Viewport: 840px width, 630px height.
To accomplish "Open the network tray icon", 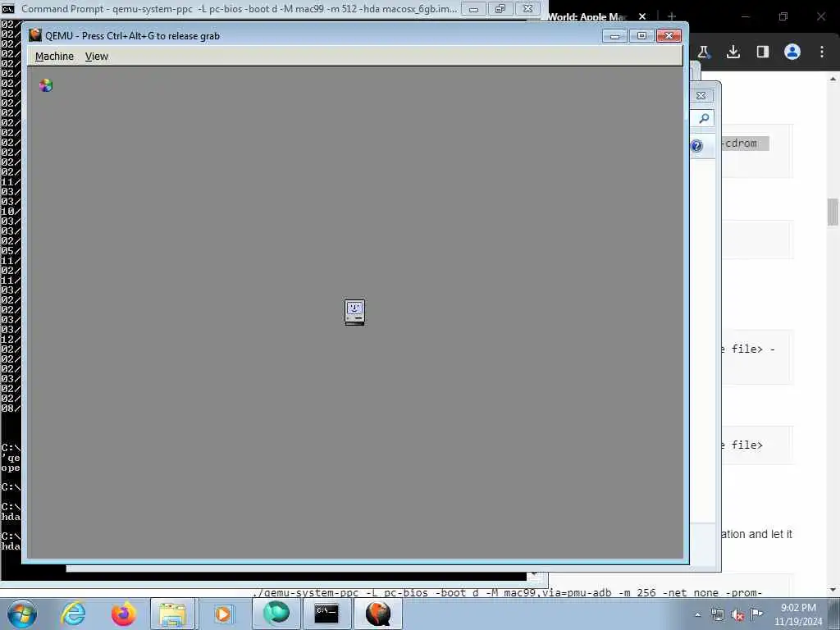I will [x=717, y=614].
